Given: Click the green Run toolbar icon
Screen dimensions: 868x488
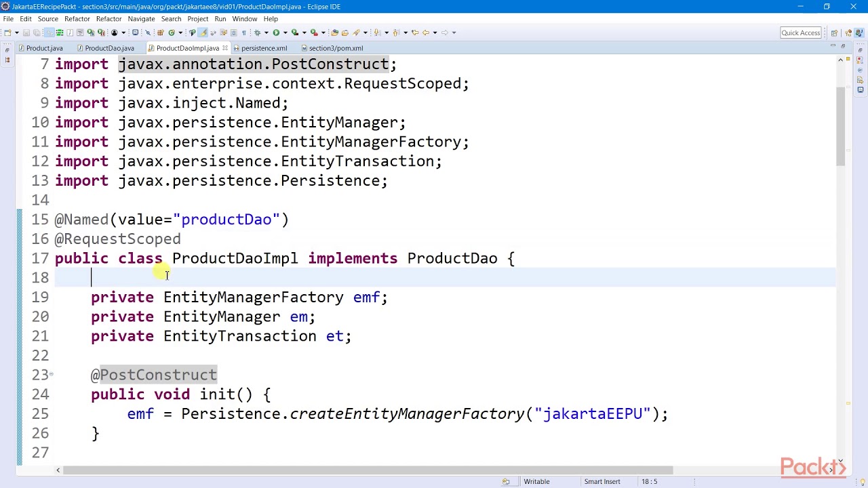Looking at the screenshot, I should [276, 33].
